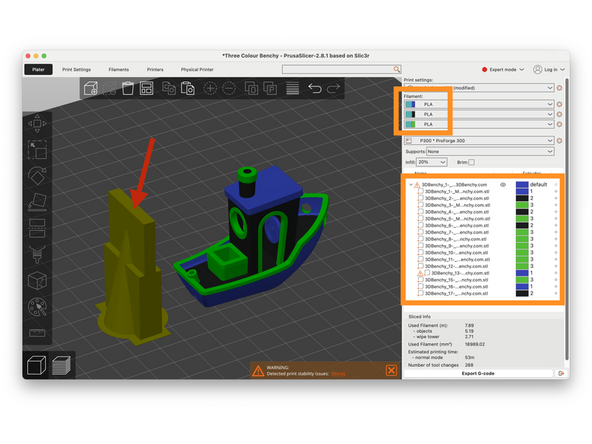Click the extruder color of 3DBenchy_16 row
Screen dimensions: 592x444
pyautogui.click(x=522, y=287)
